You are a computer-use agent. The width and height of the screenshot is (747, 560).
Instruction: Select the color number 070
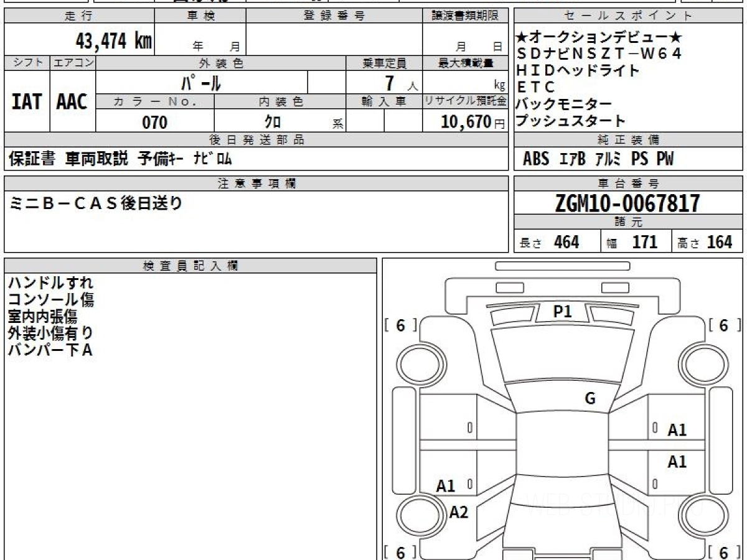(x=155, y=122)
